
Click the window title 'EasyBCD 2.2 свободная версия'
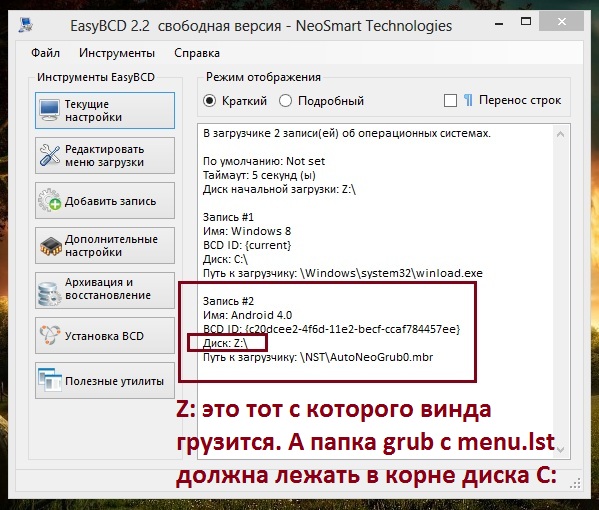[x=176, y=26]
